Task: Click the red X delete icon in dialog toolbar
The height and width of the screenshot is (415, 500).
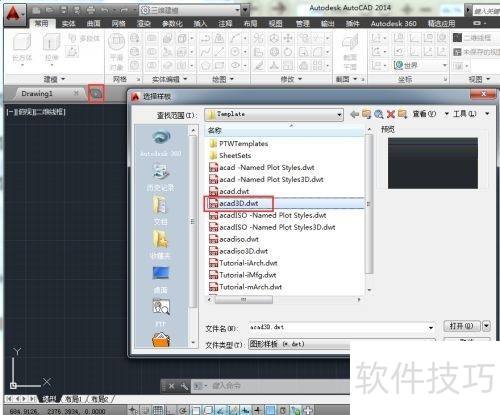Action: [391, 114]
